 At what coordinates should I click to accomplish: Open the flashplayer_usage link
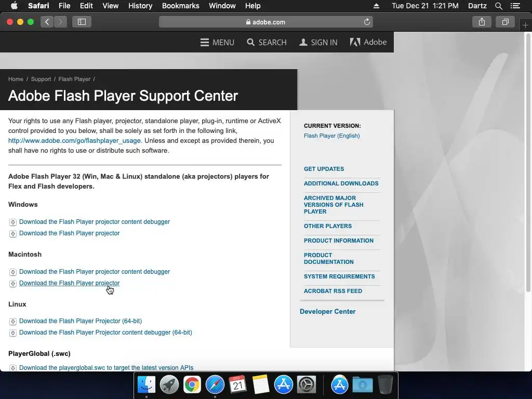pos(74,140)
